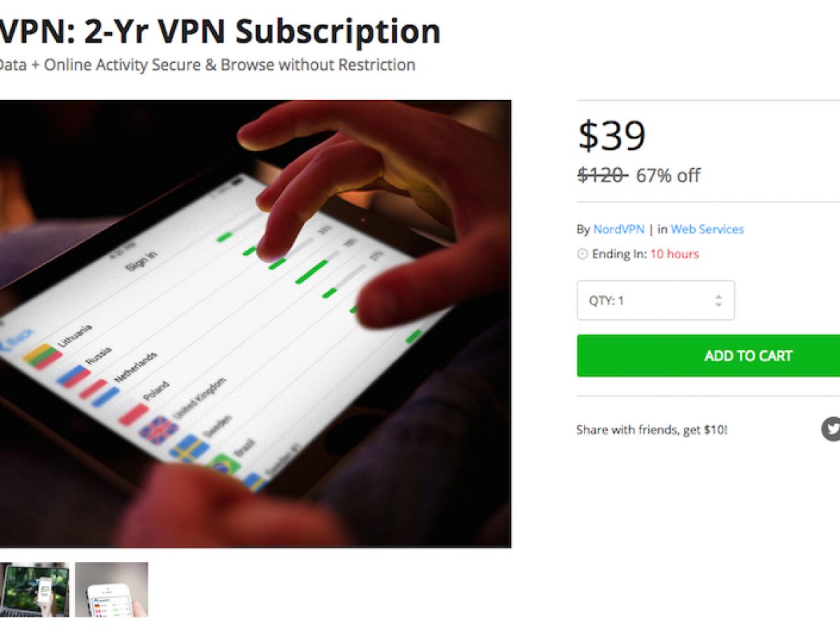Viewport: 840px width, 630px height.
Task: Click the QTY up-down stepper arrows
Action: pyautogui.click(x=718, y=300)
